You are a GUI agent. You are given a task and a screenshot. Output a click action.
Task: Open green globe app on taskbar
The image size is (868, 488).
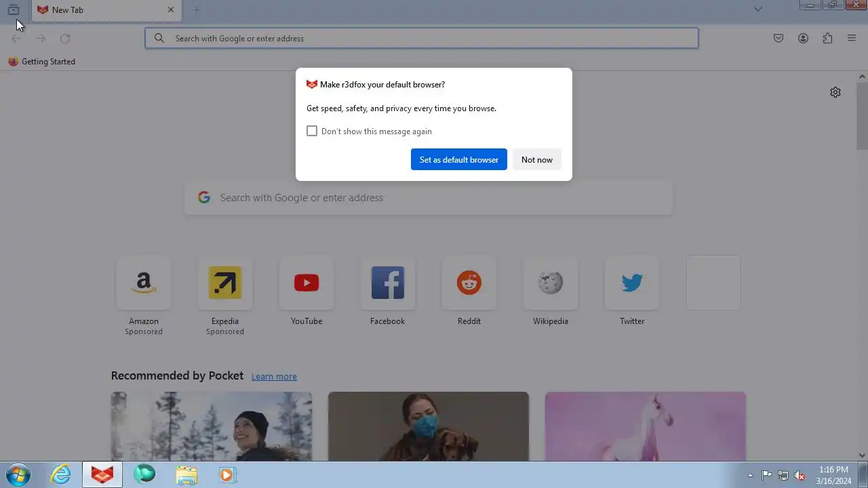point(144,475)
